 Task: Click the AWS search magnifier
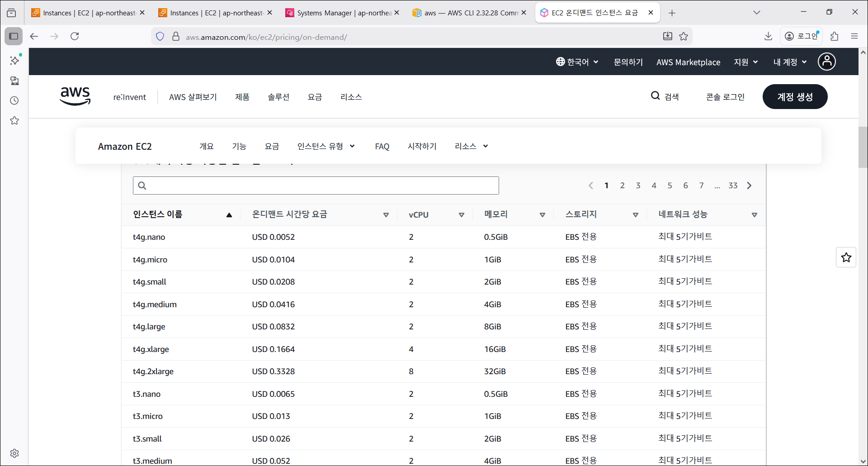click(655, 96)
